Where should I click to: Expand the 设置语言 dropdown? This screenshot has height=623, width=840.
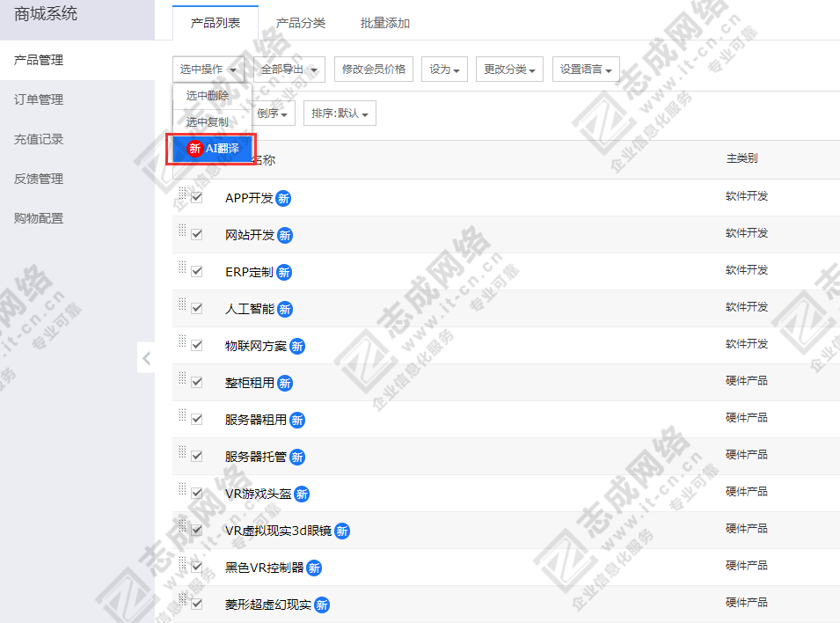click(586, 70)
